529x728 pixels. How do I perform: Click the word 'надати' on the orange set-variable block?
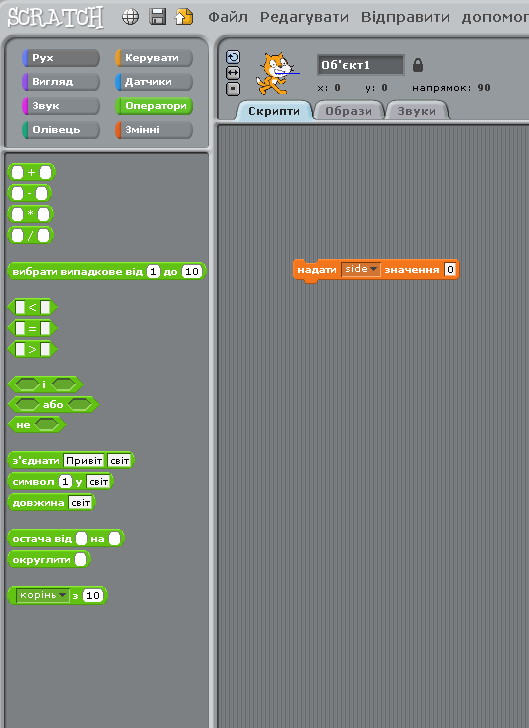point(317,270)
